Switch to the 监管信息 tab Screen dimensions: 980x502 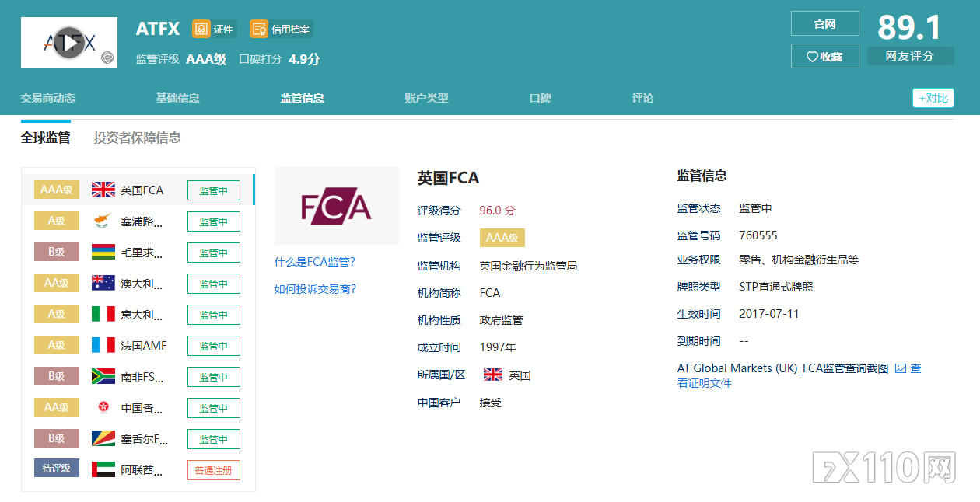tap(303, 98)
